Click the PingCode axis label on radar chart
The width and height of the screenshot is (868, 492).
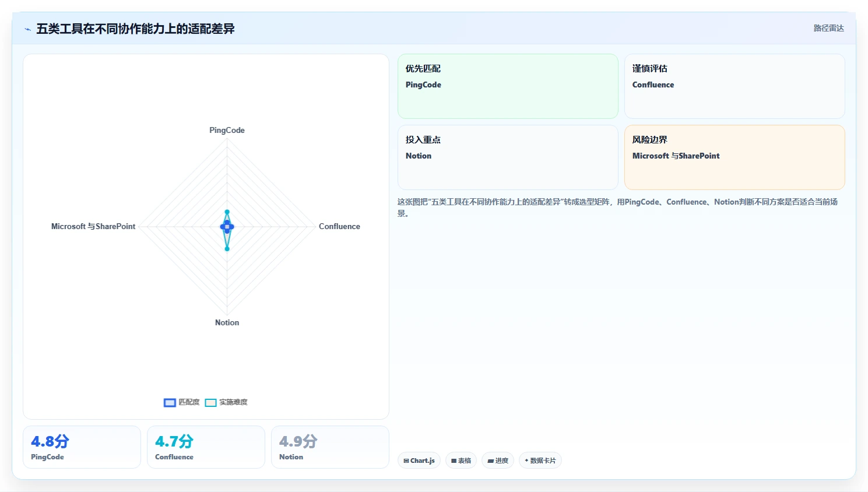point(227,130)
